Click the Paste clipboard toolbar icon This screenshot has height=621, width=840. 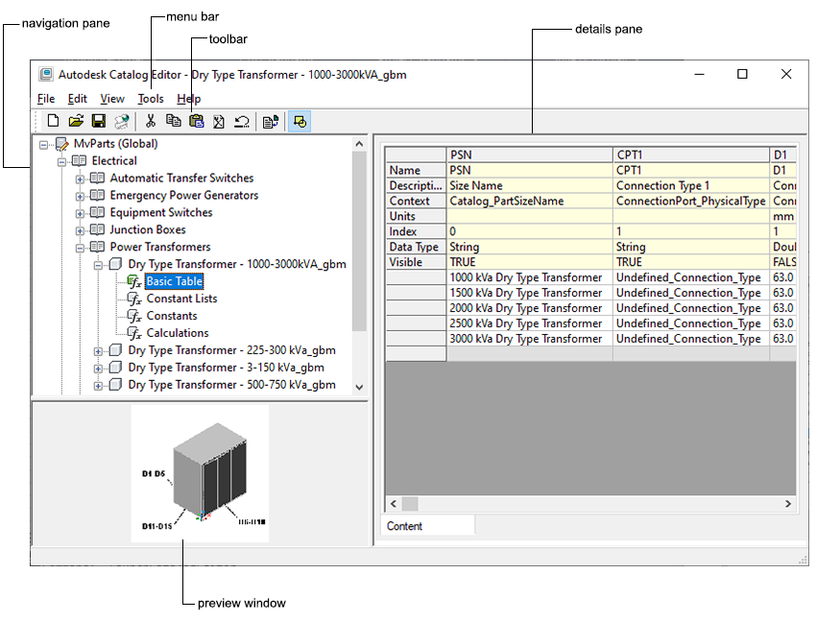(x=197, y=121)
